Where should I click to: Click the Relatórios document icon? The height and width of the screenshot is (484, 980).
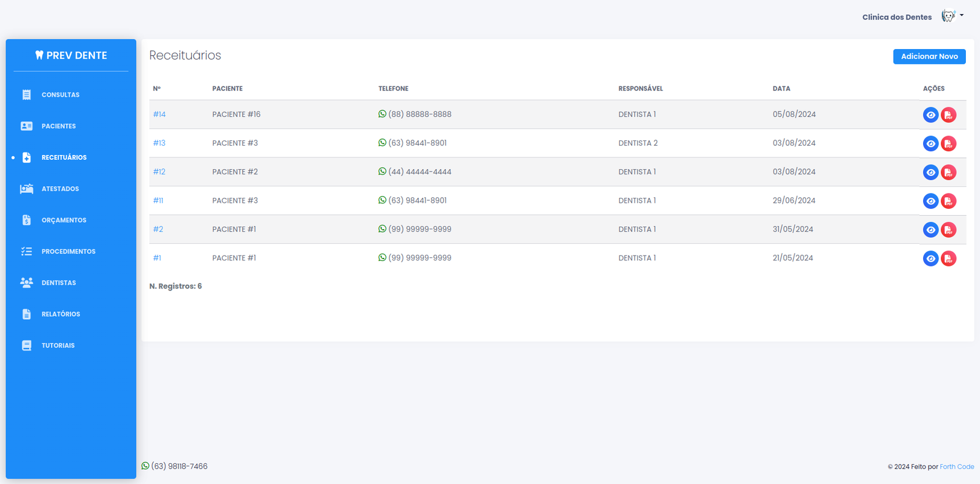(26, 314)
